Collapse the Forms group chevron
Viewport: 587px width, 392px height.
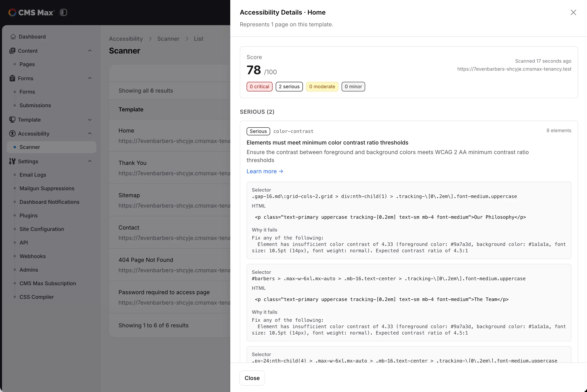click(90, 78)
